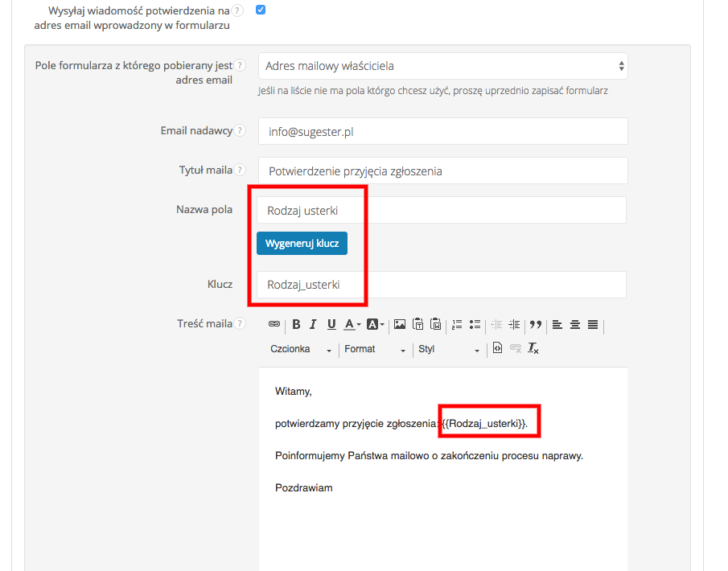
Task: Toggle underline formatting
Action: tap(331, 324)
